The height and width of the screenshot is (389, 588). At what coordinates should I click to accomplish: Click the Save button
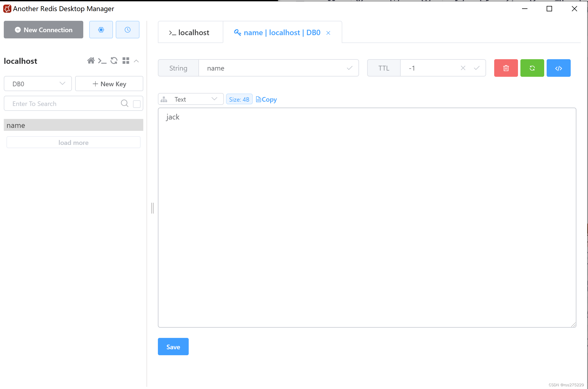pos(173,347)
